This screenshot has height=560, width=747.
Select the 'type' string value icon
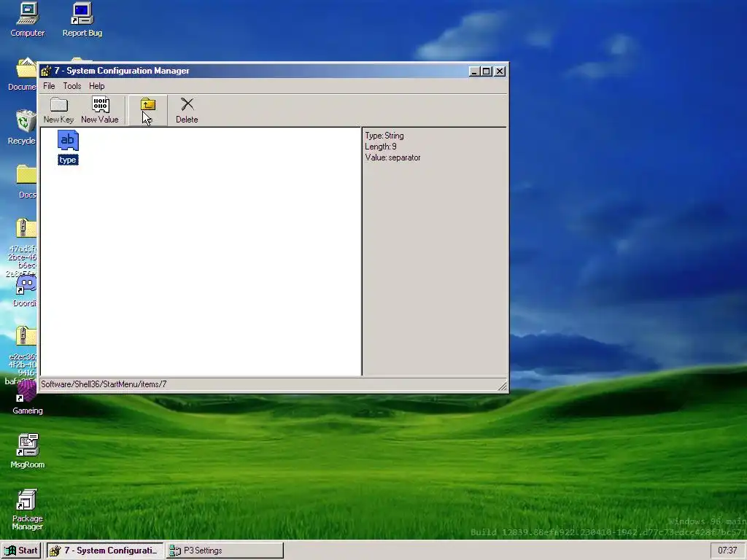tap(68, 147)
